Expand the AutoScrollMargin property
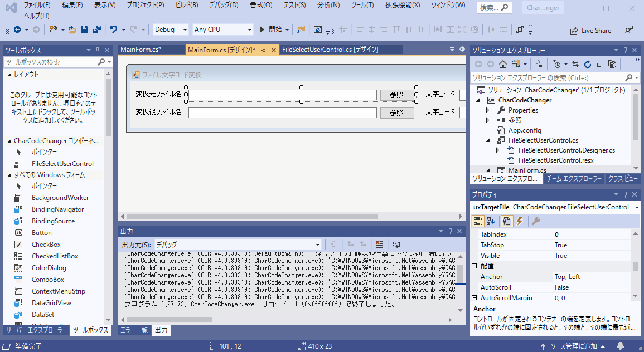Image resolution: width=644 pixels, height=352 pixels. click(474, 298)
